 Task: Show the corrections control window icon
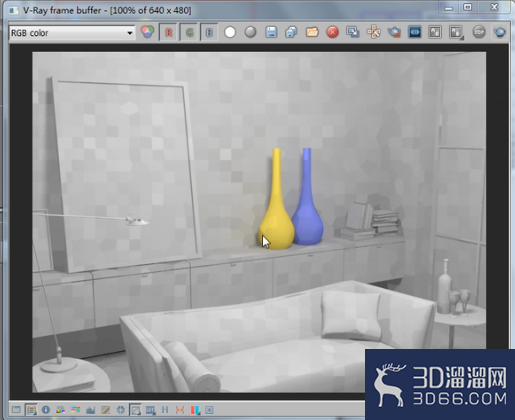click(x=16, y=410)
